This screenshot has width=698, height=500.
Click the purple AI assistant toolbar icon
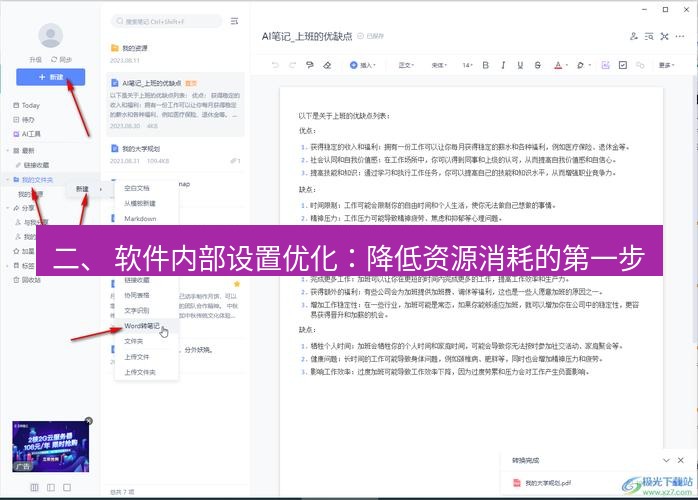coord(605,65)
